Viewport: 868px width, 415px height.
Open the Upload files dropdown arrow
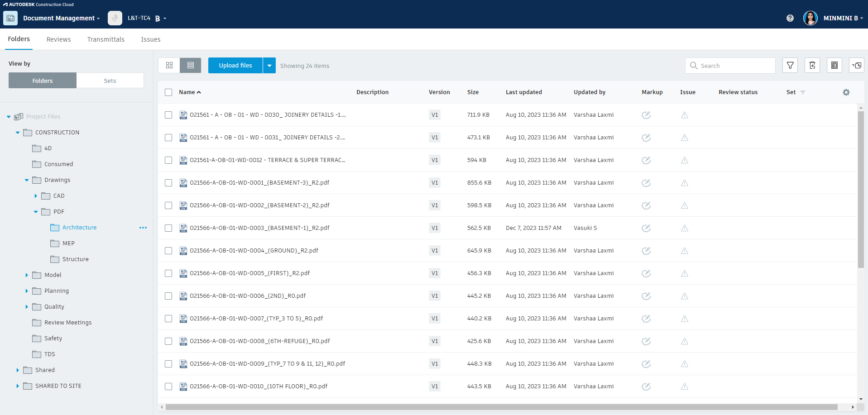pyautogui.click(x=269, y=66)
